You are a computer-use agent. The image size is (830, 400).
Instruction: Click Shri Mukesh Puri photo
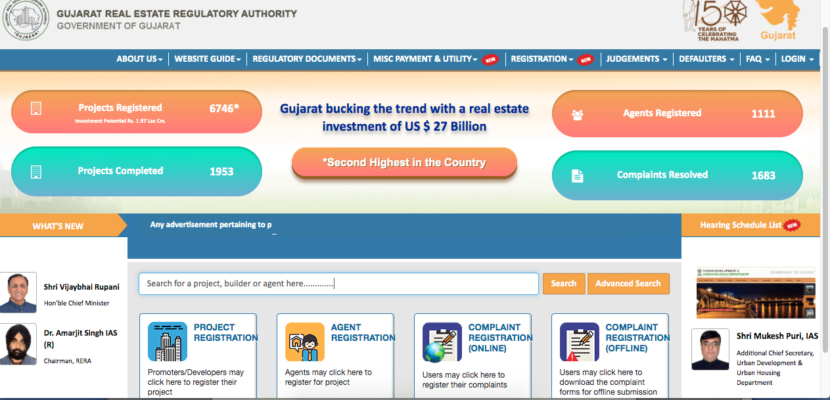click(x=710, y=350)
